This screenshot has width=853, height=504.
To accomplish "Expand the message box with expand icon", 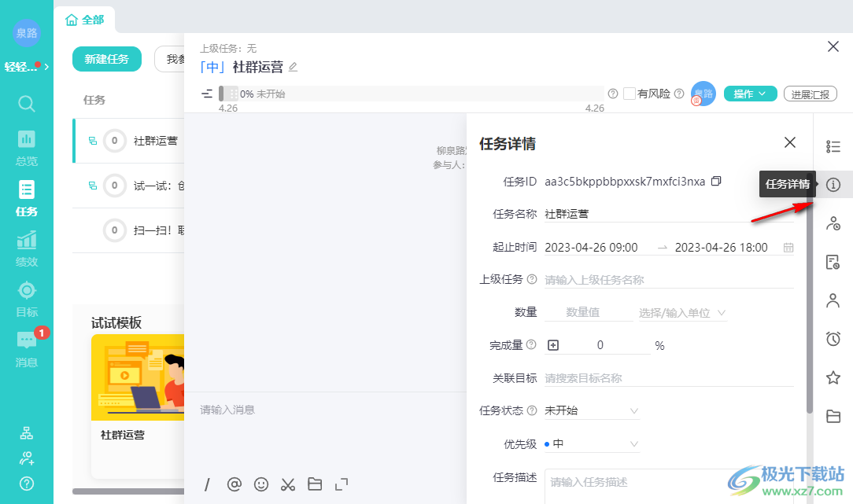I will point(341,484).
